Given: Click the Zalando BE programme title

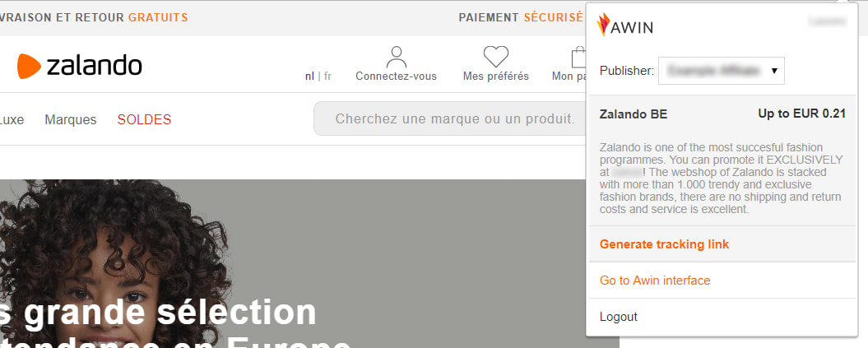Looking at the screenshot, I should [x=634, y=114].
